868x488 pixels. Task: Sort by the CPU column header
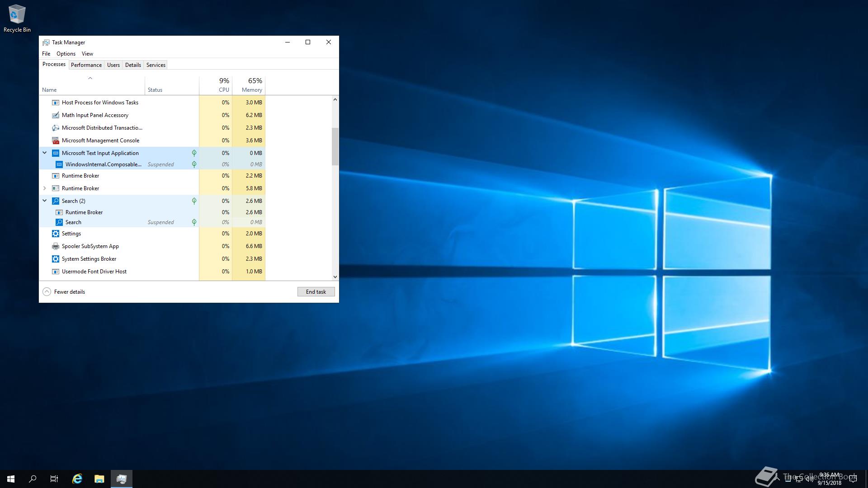[216, 85]
